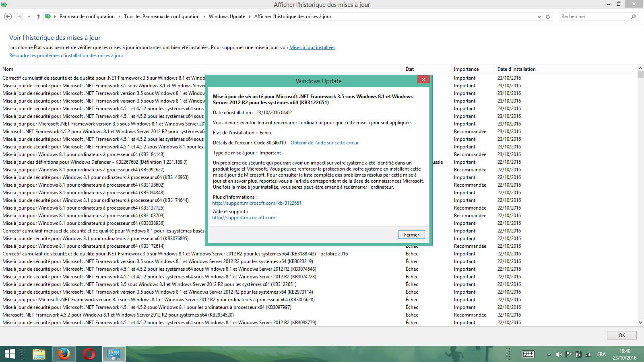The height and width of the screenshot is (362, 644).
Task: Select Tous les Panneaux de configuration breadcrumb
Action: [162, 16]
